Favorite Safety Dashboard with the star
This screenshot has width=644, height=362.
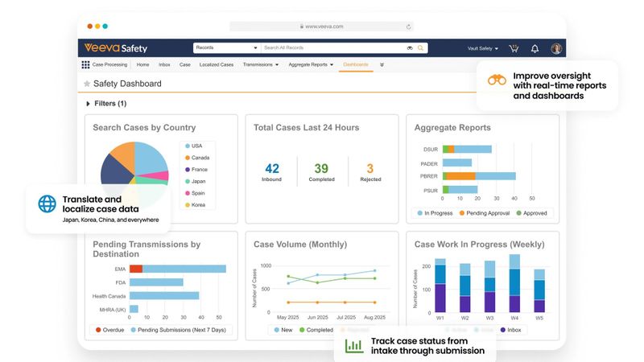point(87,84)
